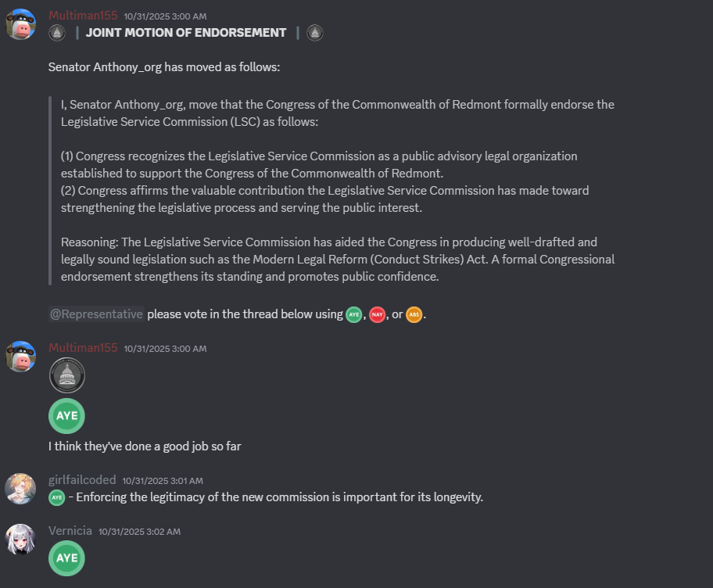Click the red NAY emoji in vote instructions

coord(378,314)
